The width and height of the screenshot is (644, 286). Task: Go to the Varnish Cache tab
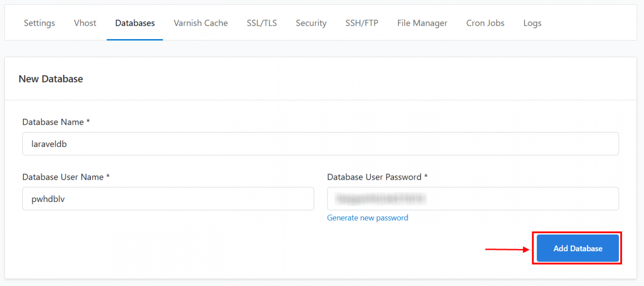(200, 23)
